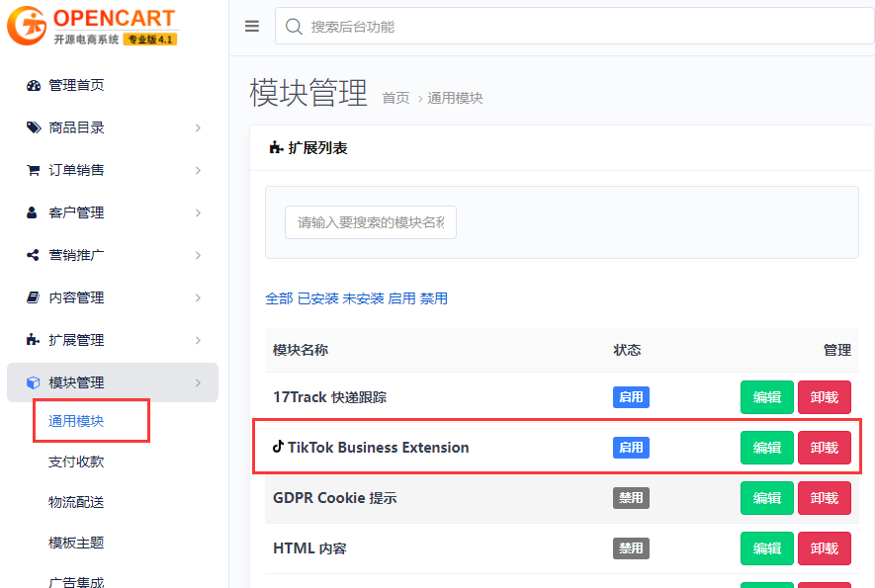Click the book icon beside 内容管理
The height and width of the screenshot is (588, 875).
click(33, 297)
